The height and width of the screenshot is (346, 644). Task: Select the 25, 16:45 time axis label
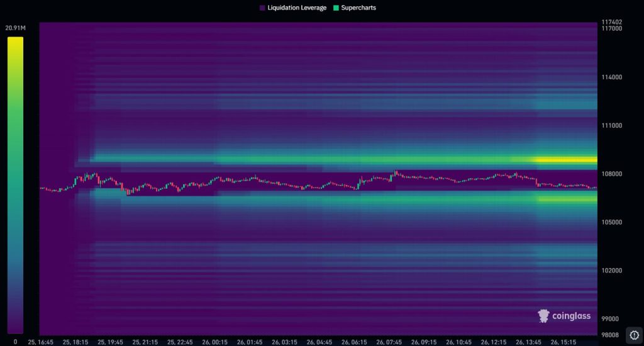click(x=40, y=342)
